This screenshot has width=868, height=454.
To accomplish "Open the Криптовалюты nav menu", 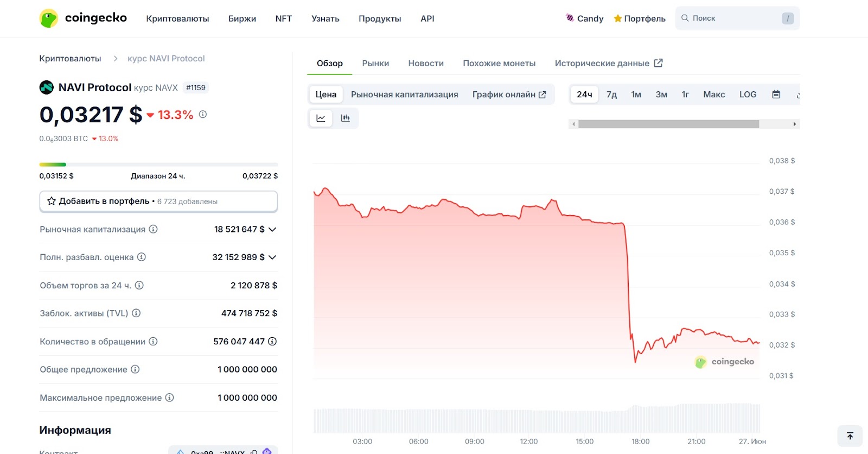I will click(177, 18).
